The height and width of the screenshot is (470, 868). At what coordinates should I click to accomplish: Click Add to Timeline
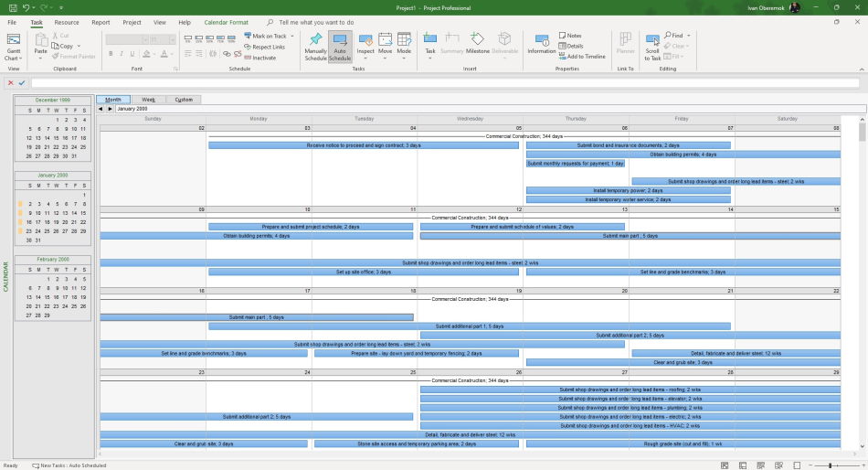click(x=582, y=57)
